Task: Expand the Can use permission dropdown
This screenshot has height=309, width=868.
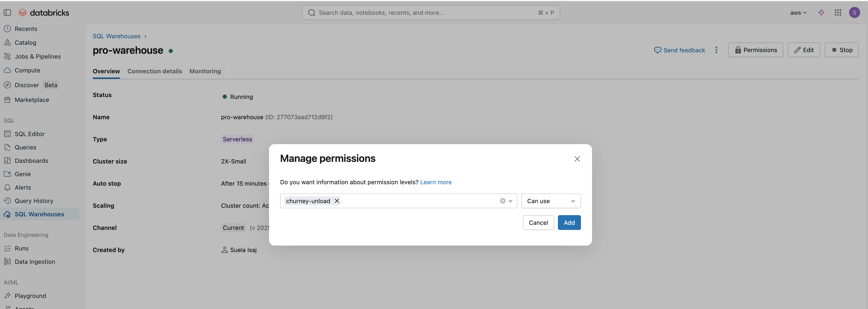Action: (x=551, y=201)
